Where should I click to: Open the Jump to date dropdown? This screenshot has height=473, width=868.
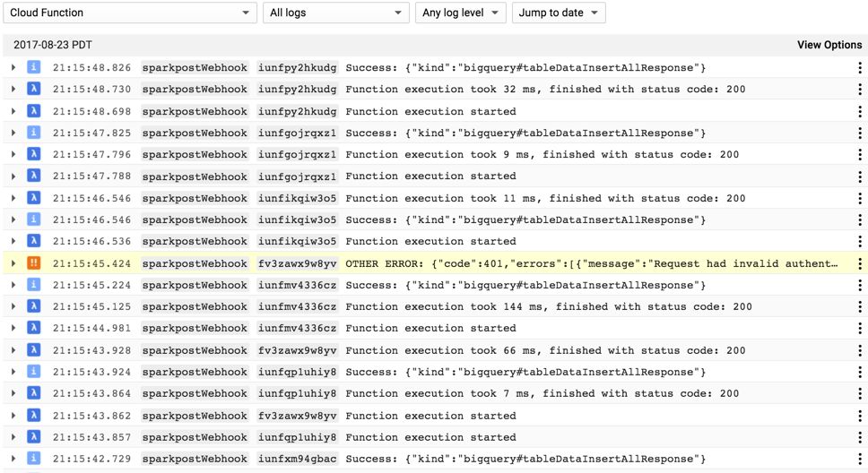tap(559, 13)
